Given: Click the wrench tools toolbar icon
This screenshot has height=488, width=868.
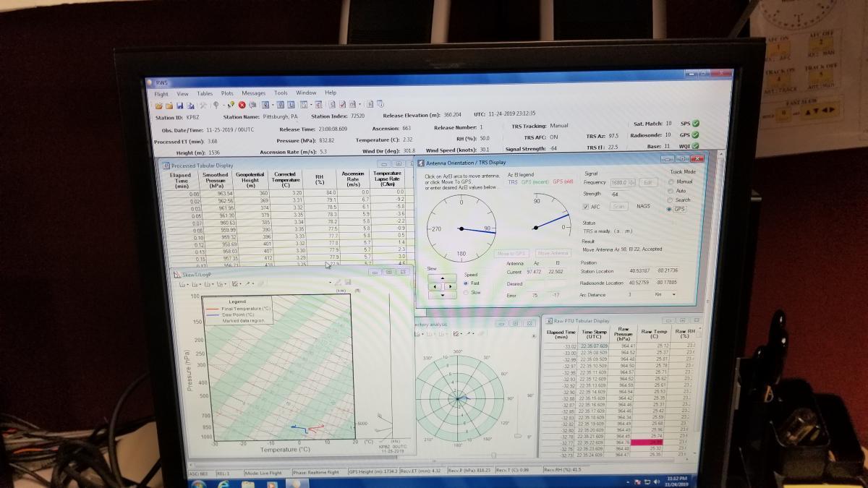Looking at the screenshot, I should 203,106.
